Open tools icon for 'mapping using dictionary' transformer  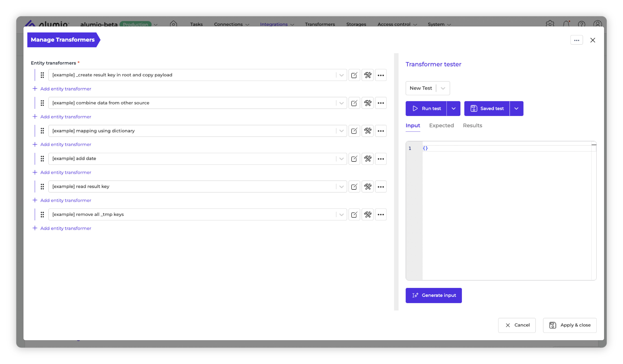368,131
